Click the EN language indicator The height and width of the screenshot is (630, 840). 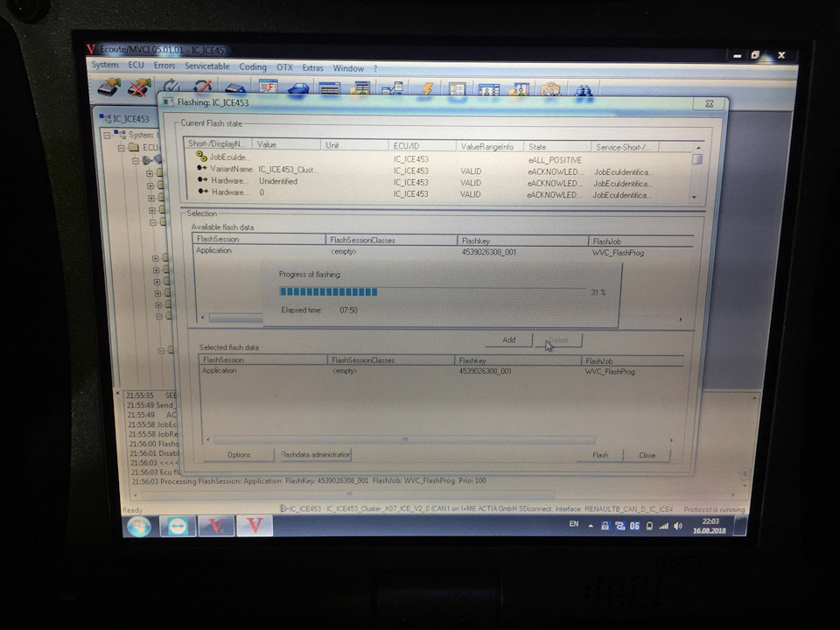[x=574, y=524]
